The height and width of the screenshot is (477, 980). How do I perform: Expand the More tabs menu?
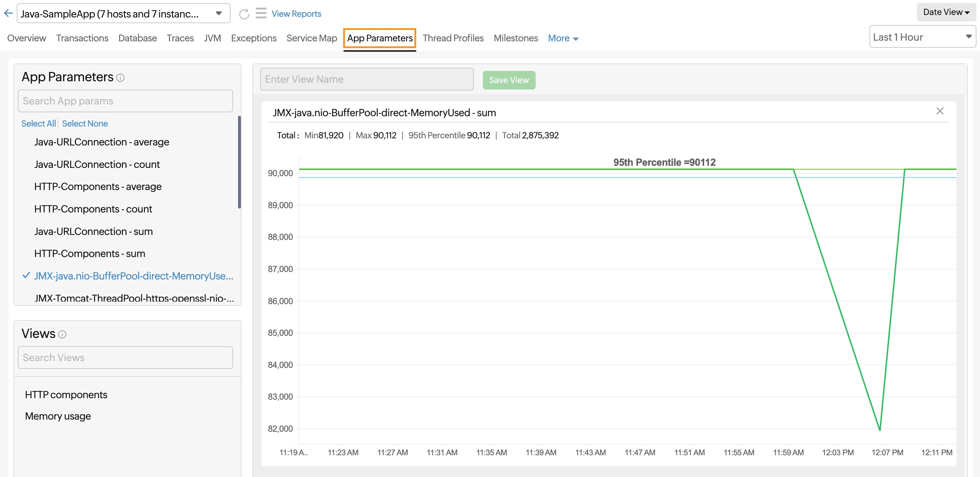tap(563, 38)
